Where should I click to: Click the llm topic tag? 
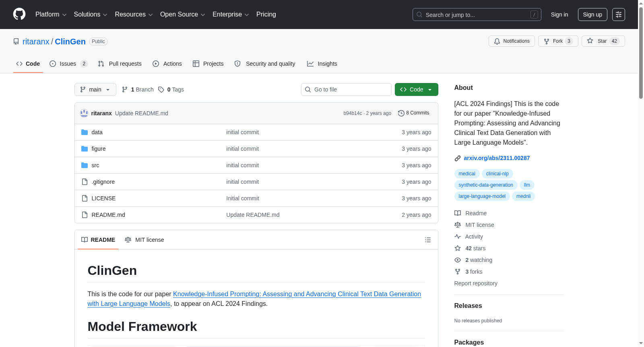coord(527,185)
